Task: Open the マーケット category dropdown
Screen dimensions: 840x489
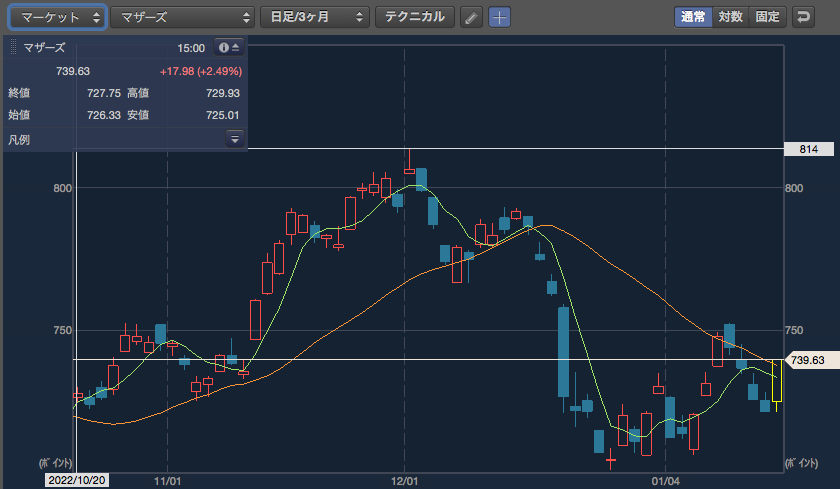Action: (57, 17)
